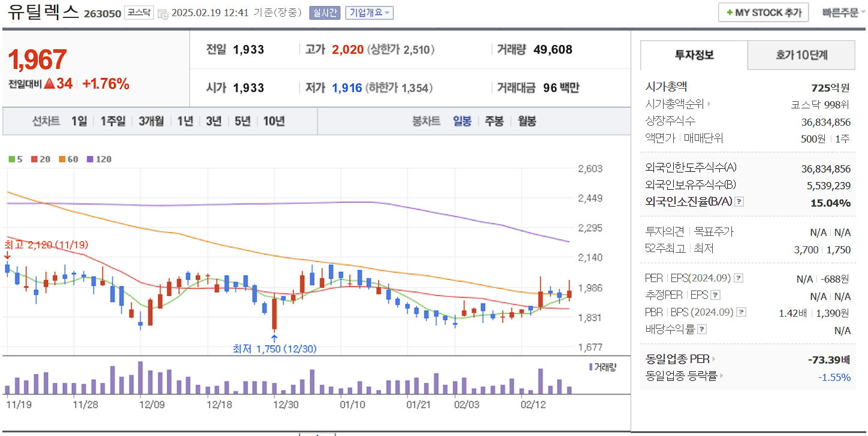The height and width of the screenshot is (436, 868).
Task: Click the 빠른주문 button
Action: click(842, 11)
